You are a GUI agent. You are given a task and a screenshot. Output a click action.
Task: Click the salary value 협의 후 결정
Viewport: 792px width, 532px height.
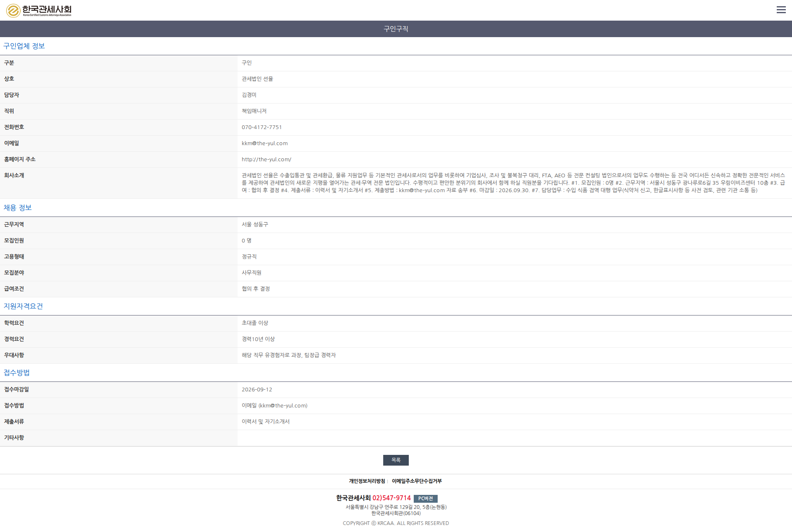point(256,289)
